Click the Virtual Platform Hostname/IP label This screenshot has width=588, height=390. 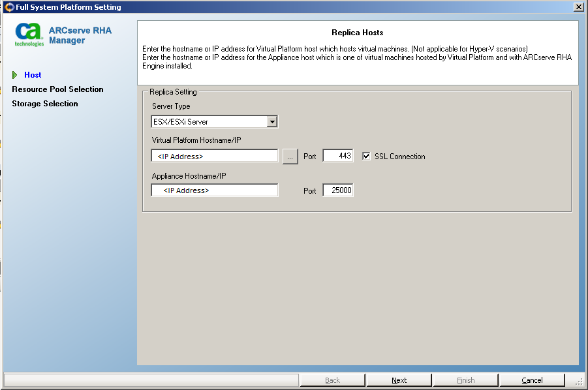click(196, 140)
